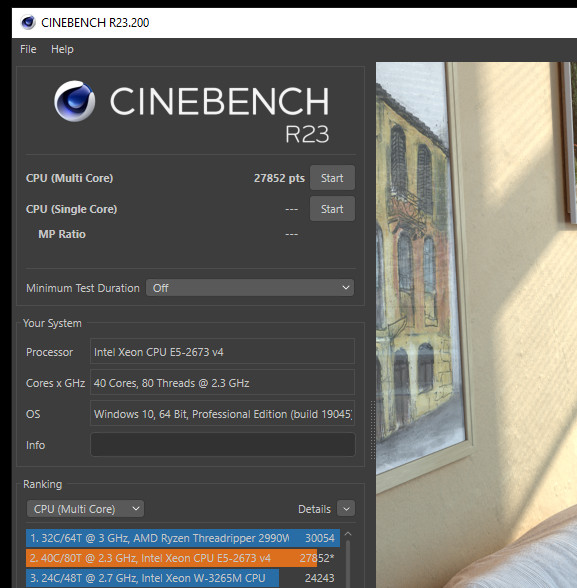Click the ranking list scroll up arrow
The height and width of the screenshot is (588, 577).
348,534
